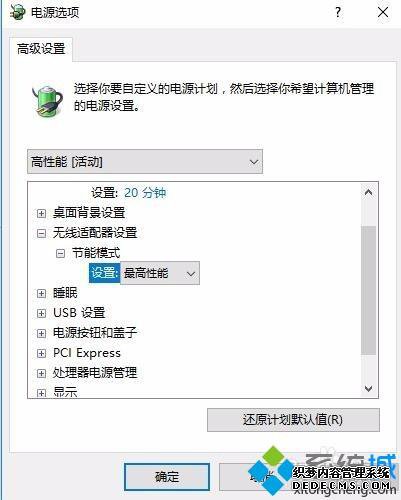The width and height of the screenshot is (401, 500).
Task: Click the 确定 button
Action: [x=167, y=477]
